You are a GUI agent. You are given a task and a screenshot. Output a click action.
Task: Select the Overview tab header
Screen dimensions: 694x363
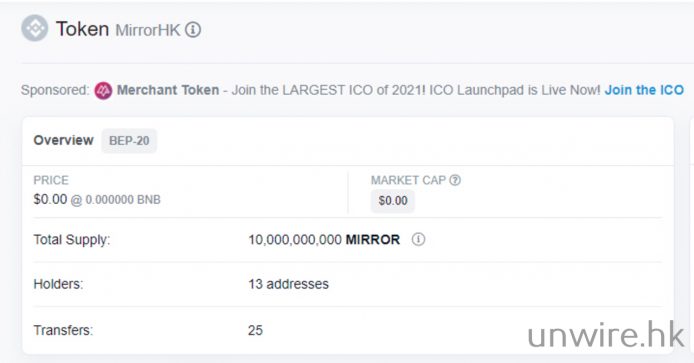pyautogui.click(x=63, y=140)
